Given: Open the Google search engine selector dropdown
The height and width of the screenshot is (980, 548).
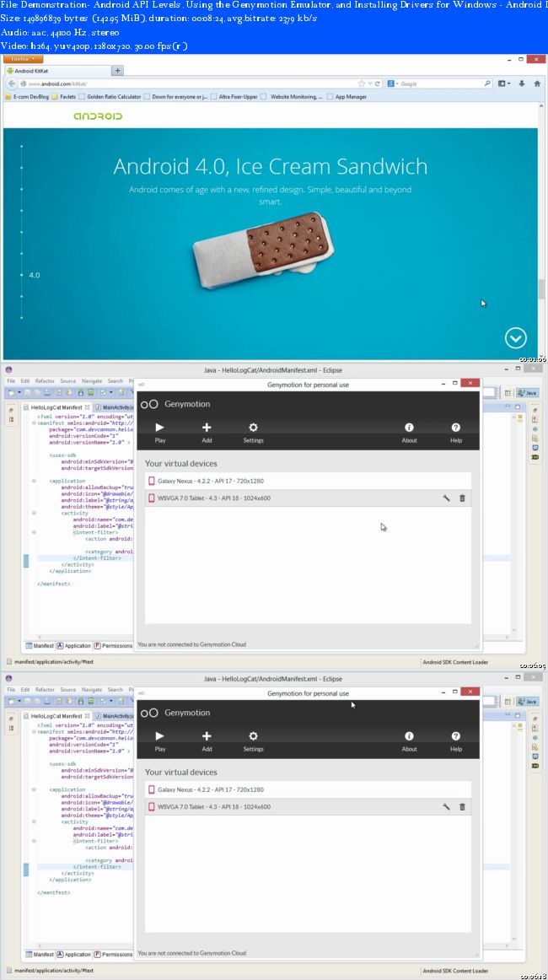Looking at the screenshot, I should click(x=393, y=83).
